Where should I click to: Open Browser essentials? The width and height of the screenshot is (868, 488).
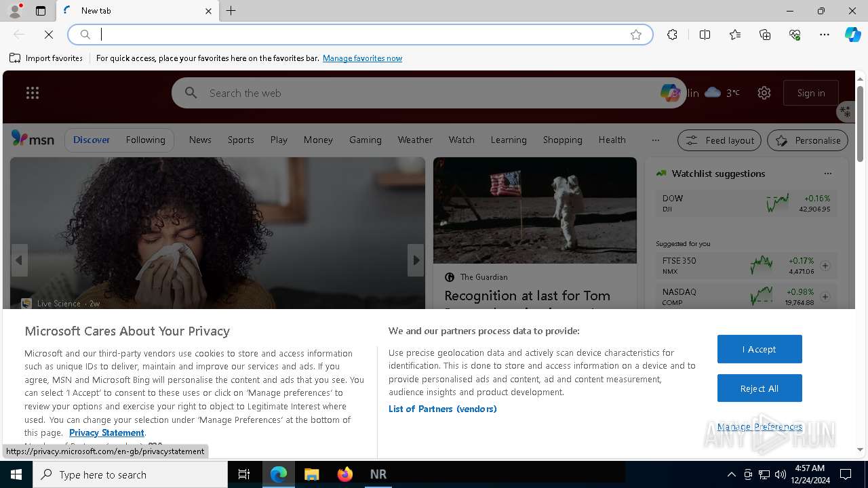coord(795,35)
